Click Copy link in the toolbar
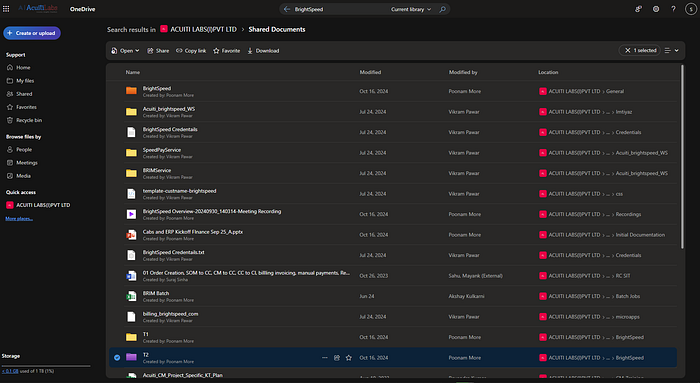 (x=191, y=51)
